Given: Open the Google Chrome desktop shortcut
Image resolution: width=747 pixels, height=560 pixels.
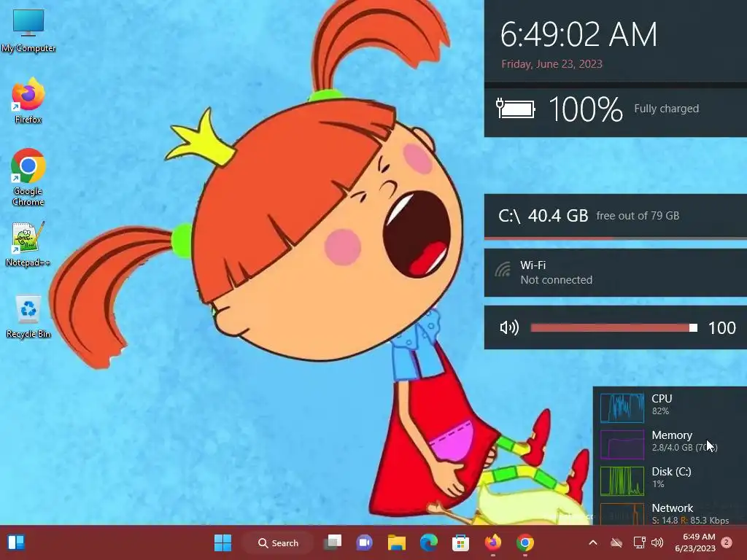Looking at the screenshot, I should (x=28, y=177).
